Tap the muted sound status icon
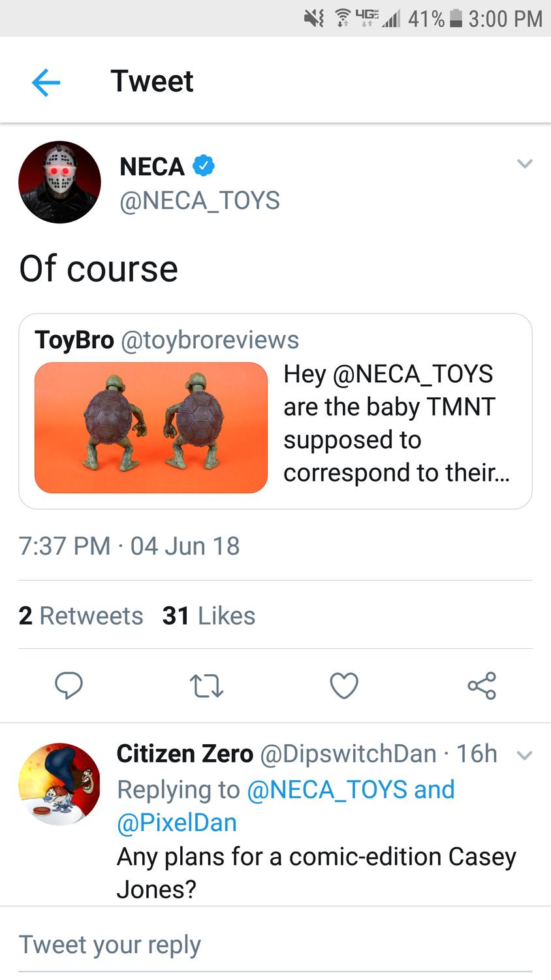The image size is (551, 980). (314, 19)
